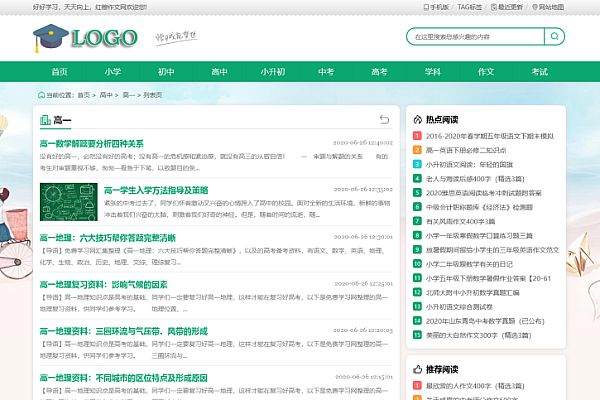The width and height of the screenshot is (600, 400).
Task: Click 高中 in the breadcrumb path
Action: (x=105, y=95)
